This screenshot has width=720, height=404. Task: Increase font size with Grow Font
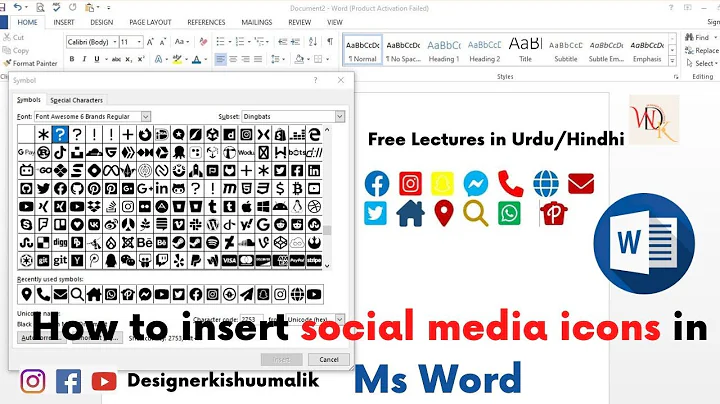tap(150, 42)
